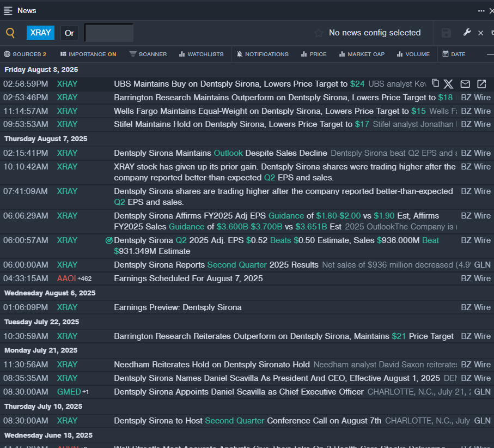Viewport: 494px width, 448px height.
Task: Click the AAOI ticker link
Action: click(x=66, y=279)
